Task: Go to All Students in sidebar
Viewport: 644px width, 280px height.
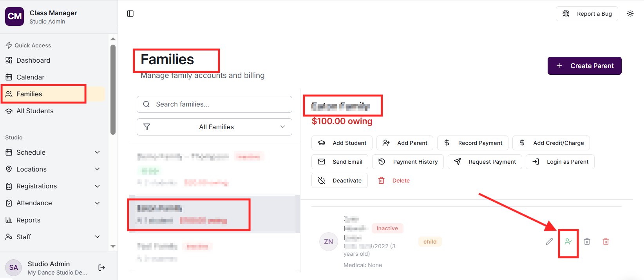Action: (x=35, y=111)
